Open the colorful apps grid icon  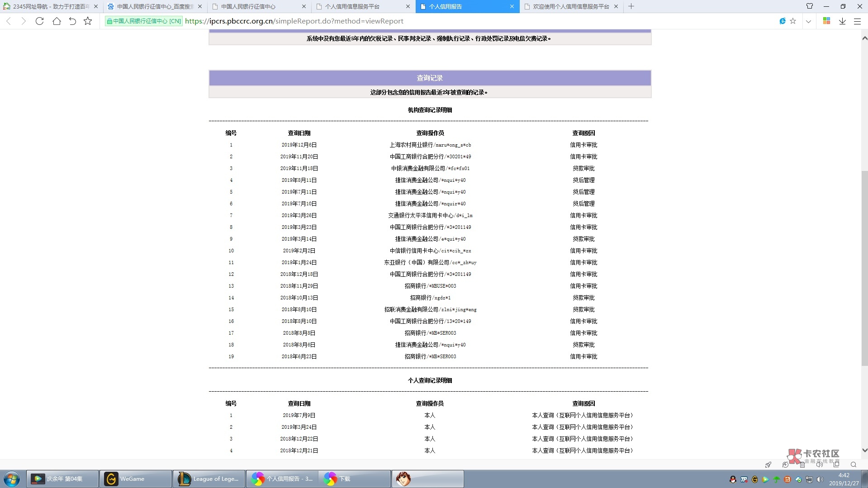point(826,21)
